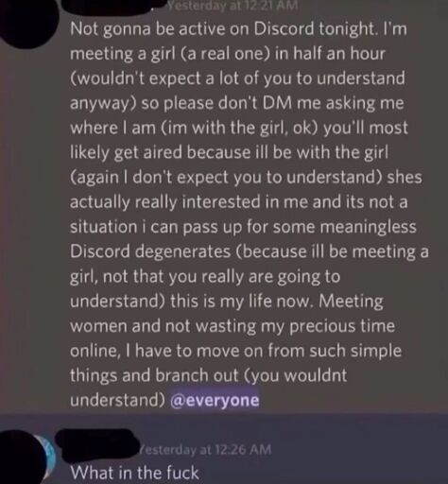Open the replying user's partially visible avatar

26,456
